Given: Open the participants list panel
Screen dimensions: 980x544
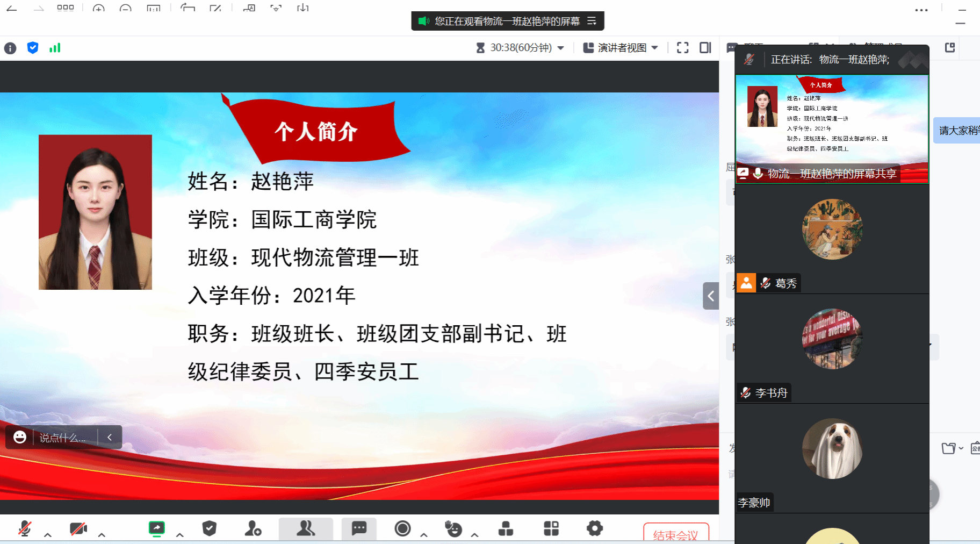Looking at the screenshot, I should tap(306, 529).
